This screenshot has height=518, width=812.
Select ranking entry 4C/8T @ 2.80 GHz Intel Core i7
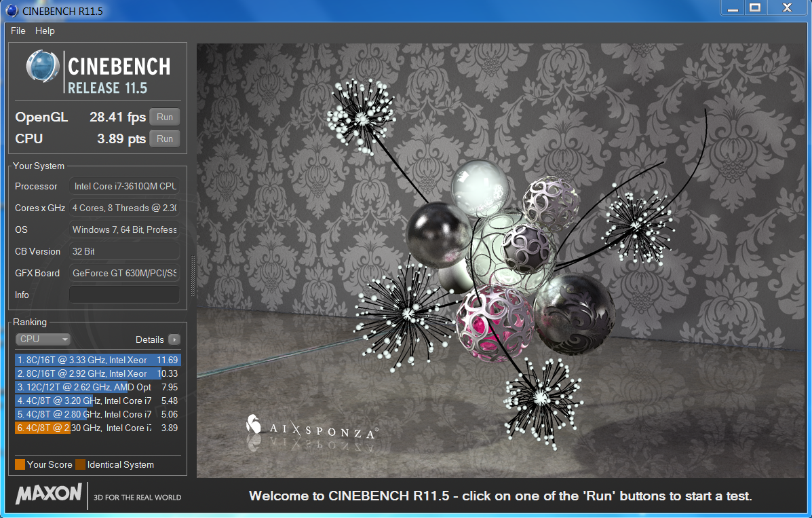98,413
